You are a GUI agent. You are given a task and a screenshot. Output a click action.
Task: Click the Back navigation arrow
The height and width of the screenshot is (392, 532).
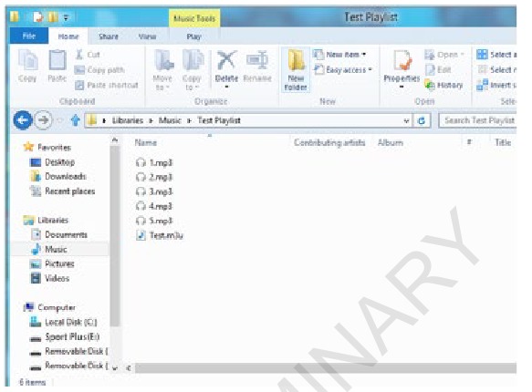[x=23, y=120]
